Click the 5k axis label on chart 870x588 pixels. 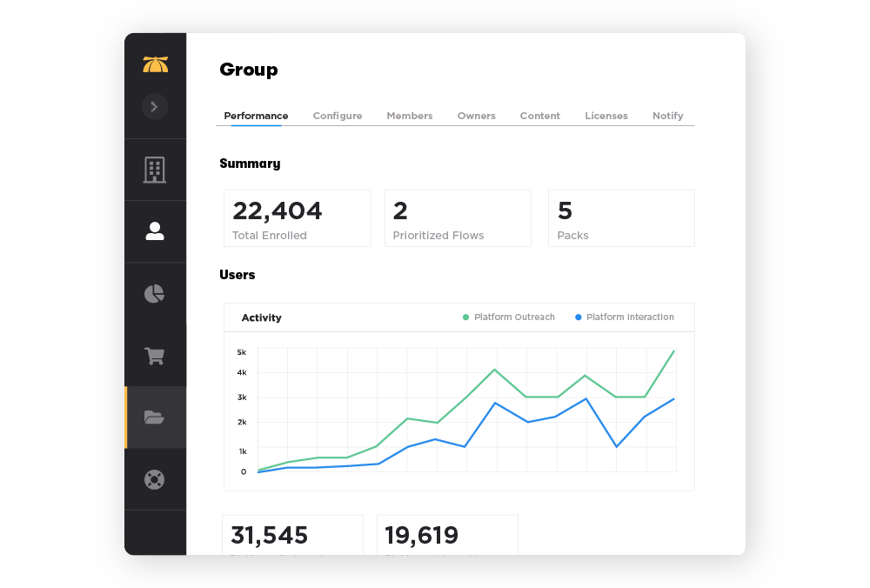[x=241, y=352]
